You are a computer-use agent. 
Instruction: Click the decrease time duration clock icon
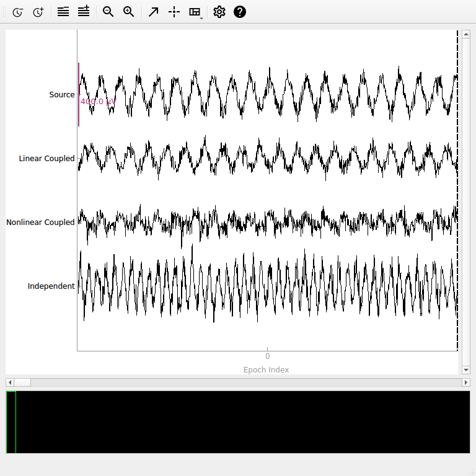tap(17, 12)
